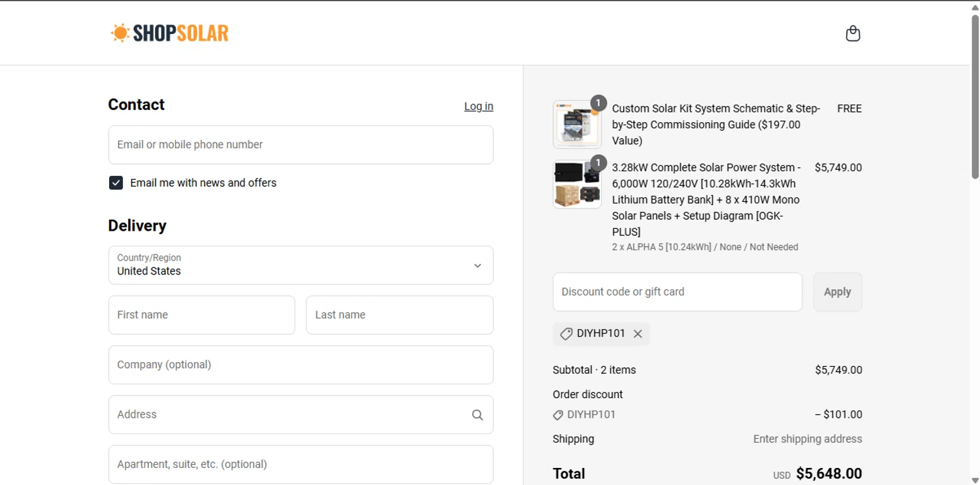Click the Custom Solar Kit System Schematic title
This screenshot has width=980, height=485.
pyautogui.click(x=716, y=124)
